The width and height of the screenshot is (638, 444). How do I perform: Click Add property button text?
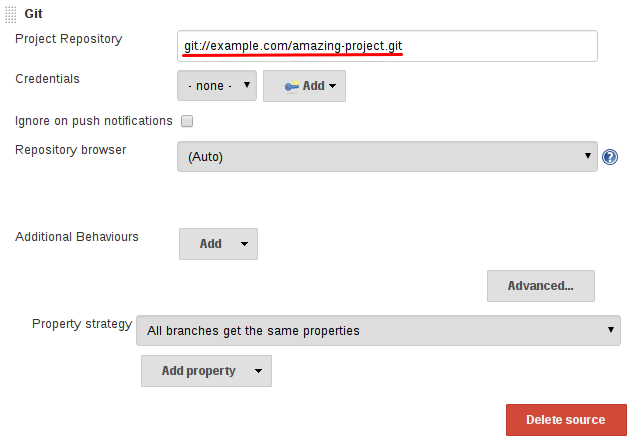tap(198, 371)
